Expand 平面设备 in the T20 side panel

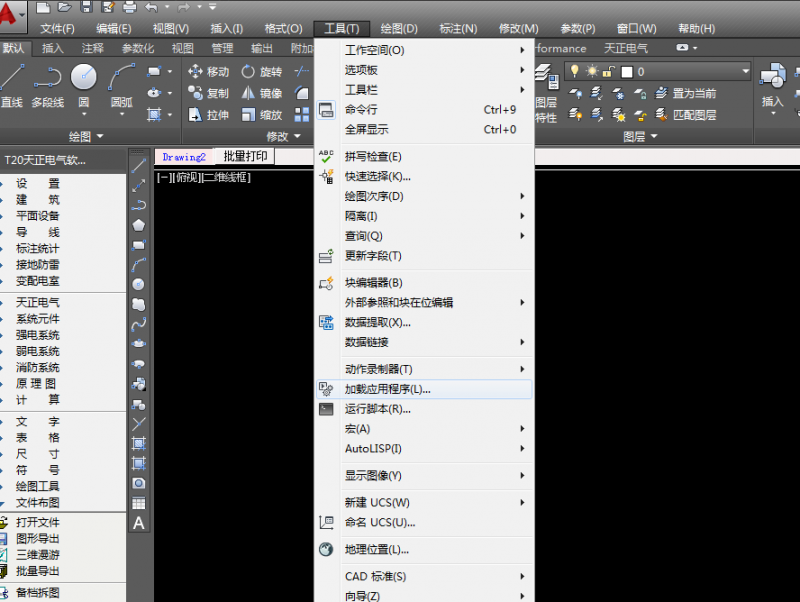(38, 216)
